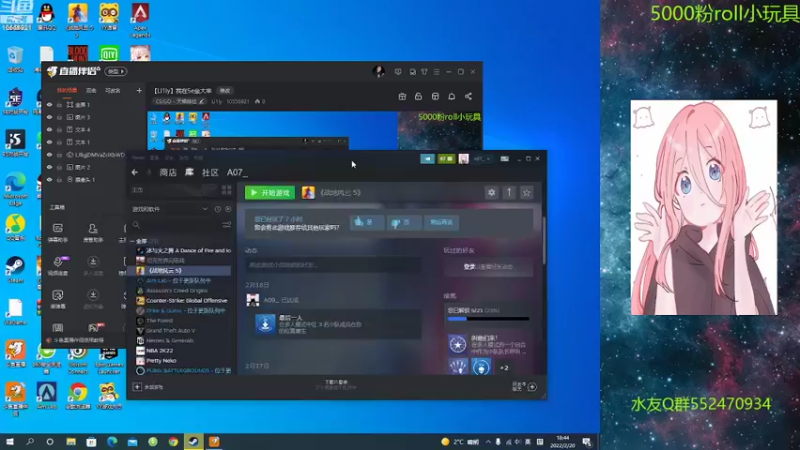Select Counter-Strike: Global Offensive
This screenshot has width=800, height=450.
coord(184,301)
